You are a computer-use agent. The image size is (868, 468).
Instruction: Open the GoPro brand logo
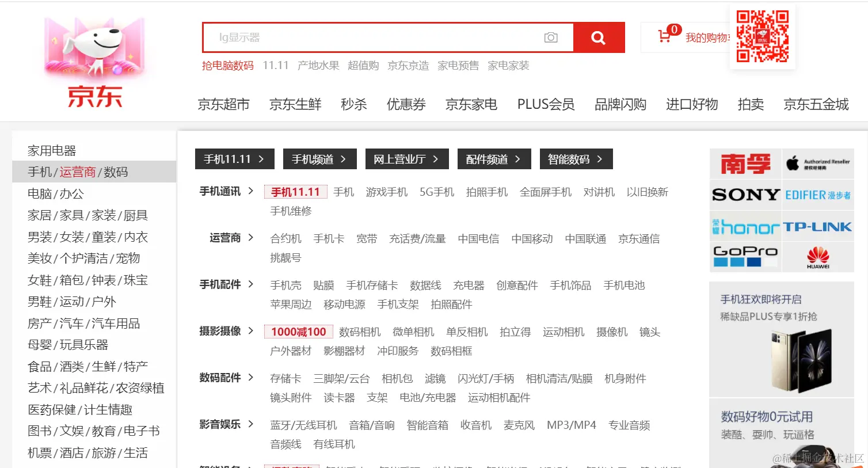click(745, 257)
